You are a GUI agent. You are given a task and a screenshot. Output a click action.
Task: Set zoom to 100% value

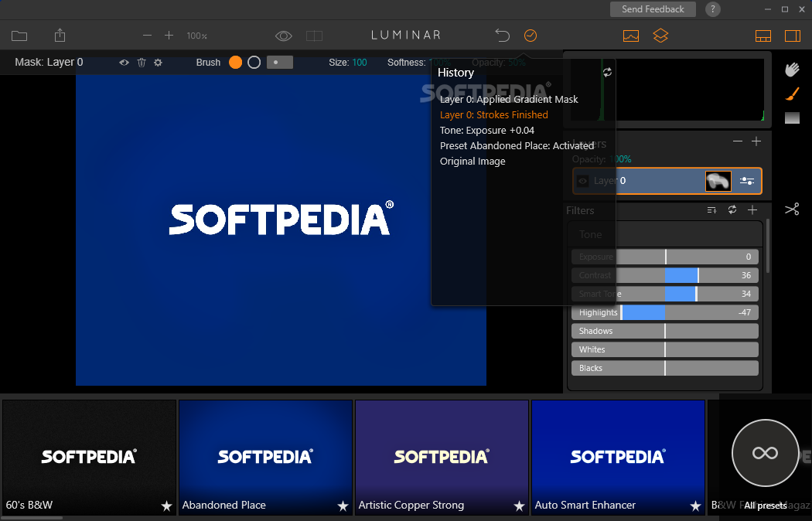tap(196, 36)
